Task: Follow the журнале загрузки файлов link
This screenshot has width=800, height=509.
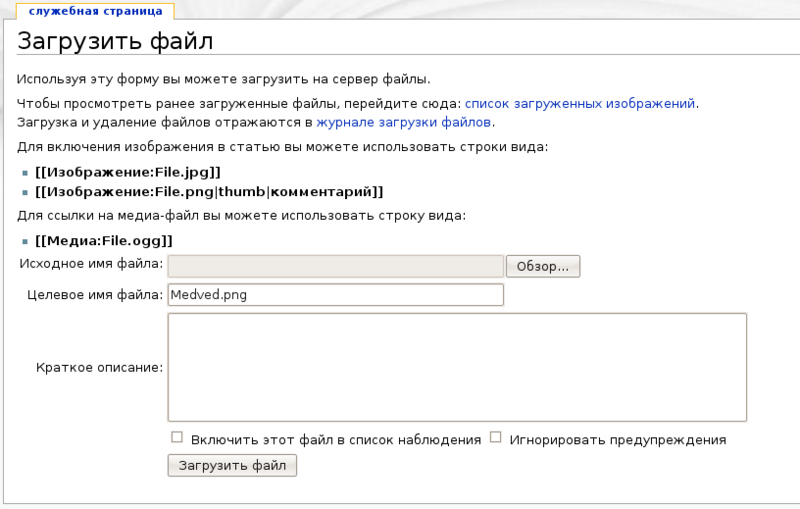Action: 403,123
